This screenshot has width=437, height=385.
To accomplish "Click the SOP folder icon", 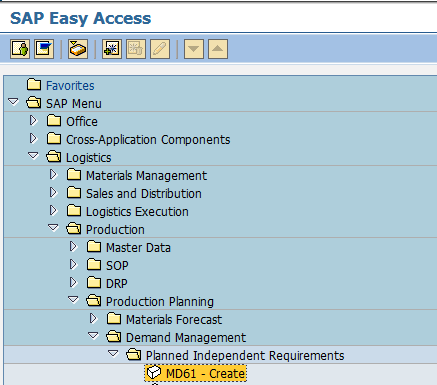I will click(x=94, y=265).
